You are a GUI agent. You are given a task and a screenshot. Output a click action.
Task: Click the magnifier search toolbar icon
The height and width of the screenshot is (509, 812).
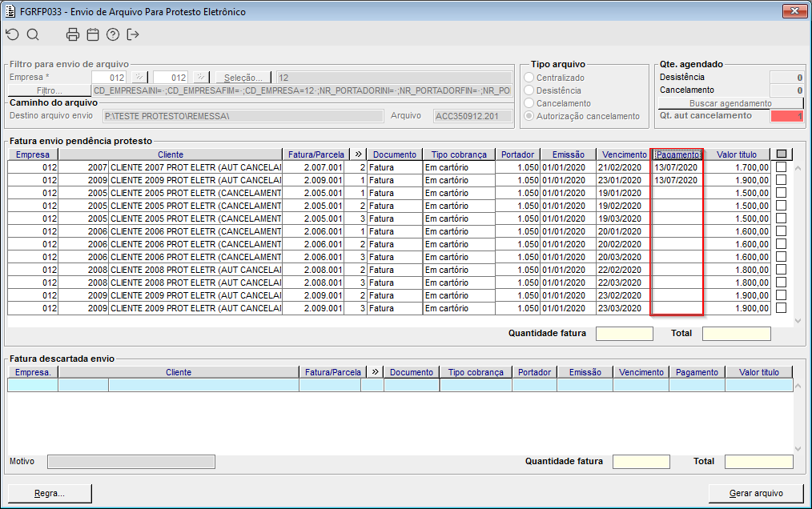coord(33,34)
